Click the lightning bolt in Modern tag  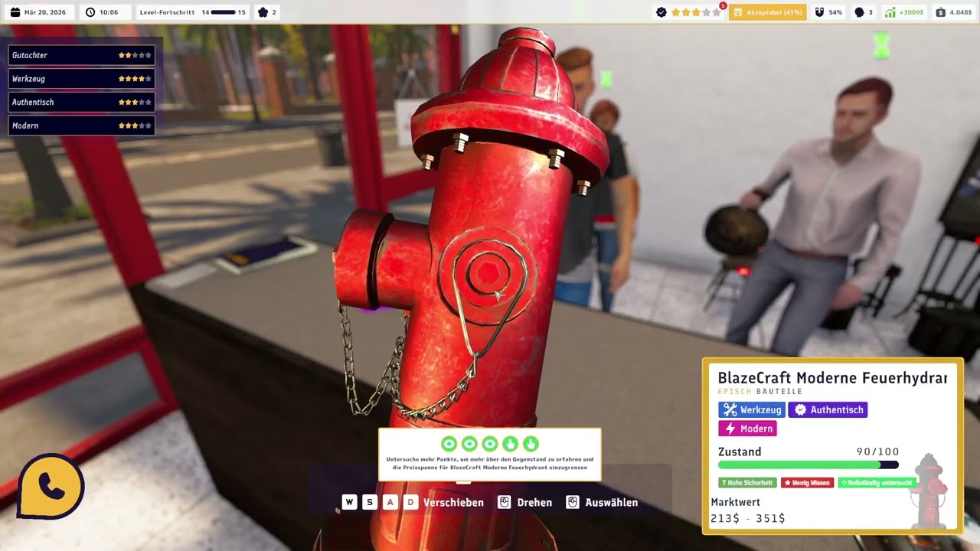730,429
